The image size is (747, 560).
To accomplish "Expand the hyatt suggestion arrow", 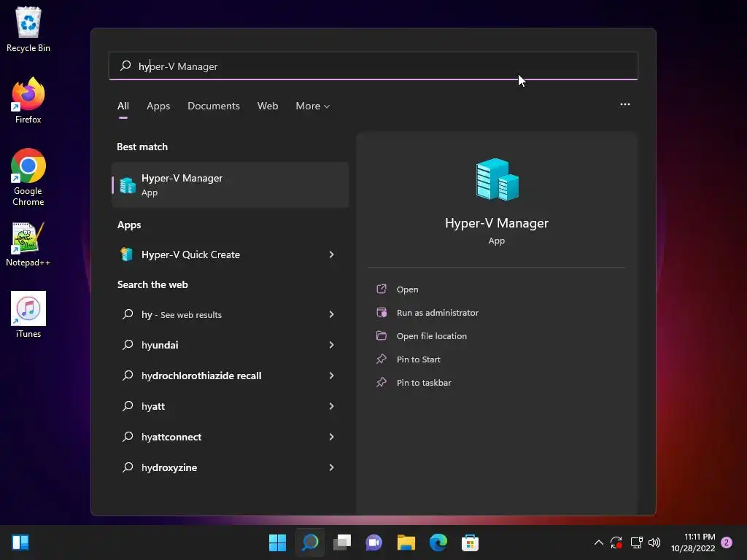I will pyautogui.click(x=331, y=406).
